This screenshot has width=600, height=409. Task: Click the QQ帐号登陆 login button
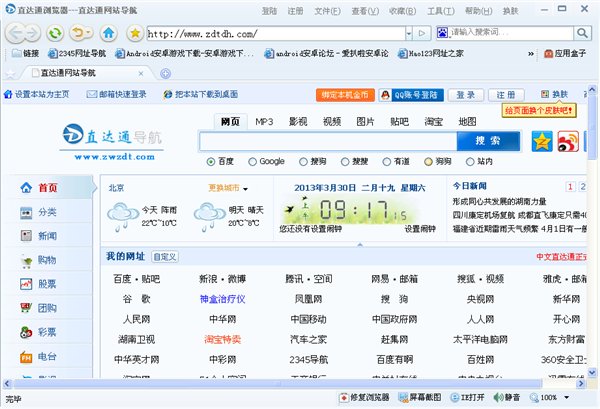coord(408,94)
